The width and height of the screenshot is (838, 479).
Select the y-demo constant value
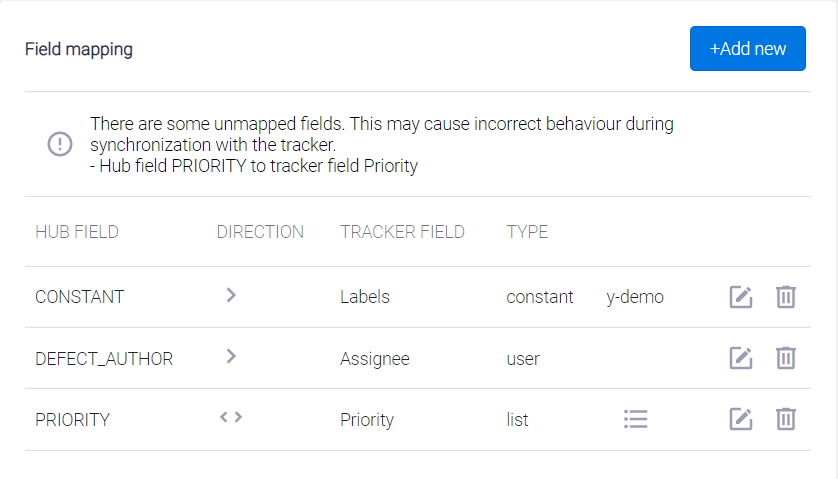click(x=635, y=297)
